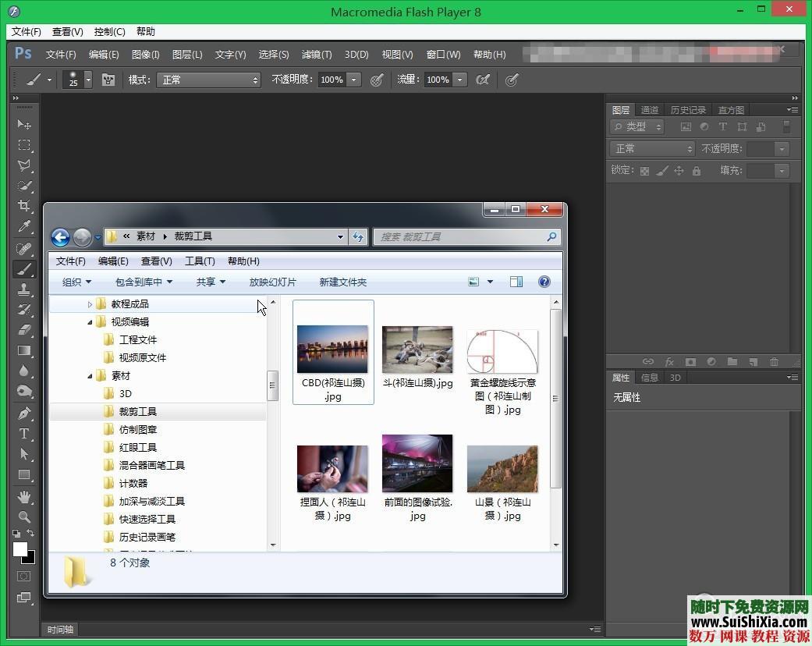Collapse the 素材 folder in the tree

90,375
